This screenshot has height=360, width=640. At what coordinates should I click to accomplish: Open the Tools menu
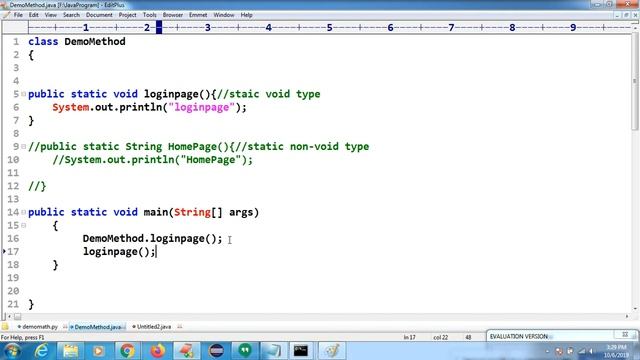click(149, 15)
